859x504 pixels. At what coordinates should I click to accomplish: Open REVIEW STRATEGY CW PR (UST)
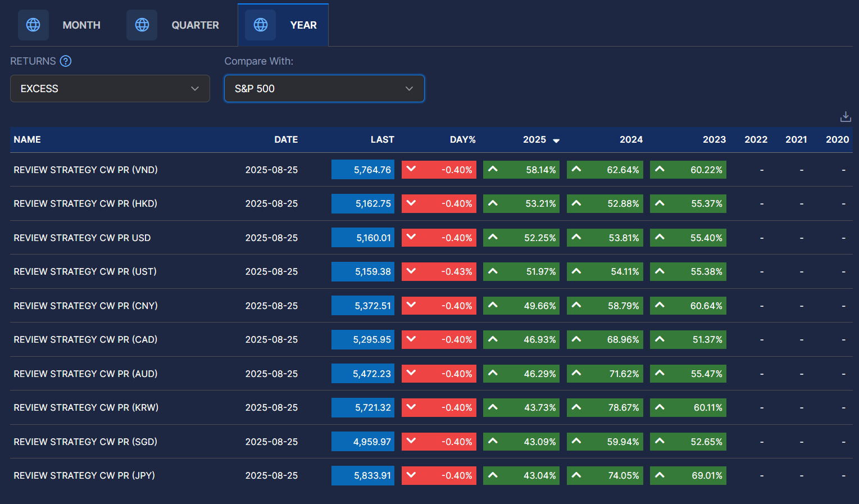tap(85, 271)
